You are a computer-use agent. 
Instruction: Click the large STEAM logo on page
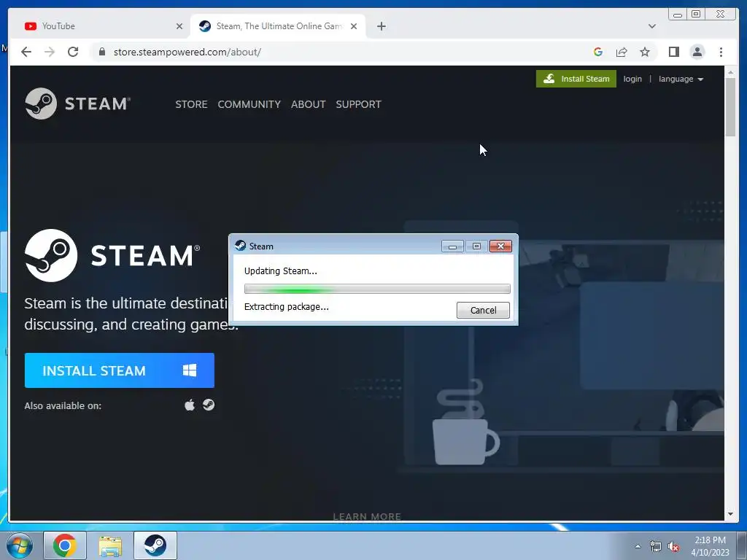tap(112, 255)
